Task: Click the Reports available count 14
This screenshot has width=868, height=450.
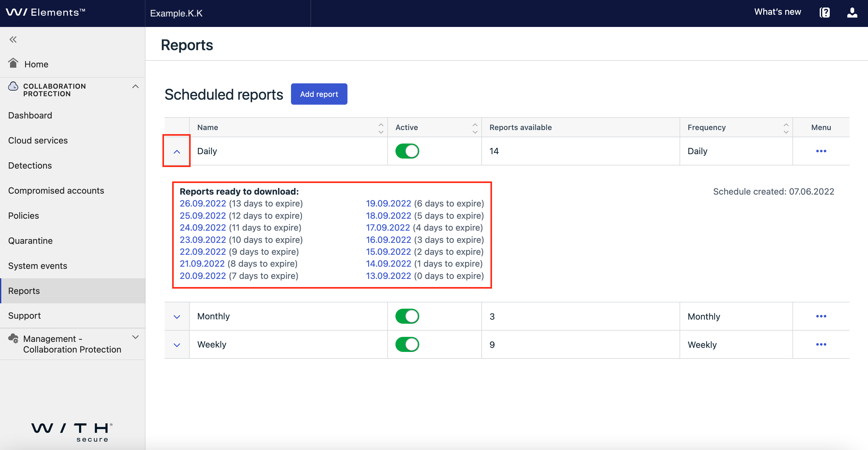Action: [494, 151]
